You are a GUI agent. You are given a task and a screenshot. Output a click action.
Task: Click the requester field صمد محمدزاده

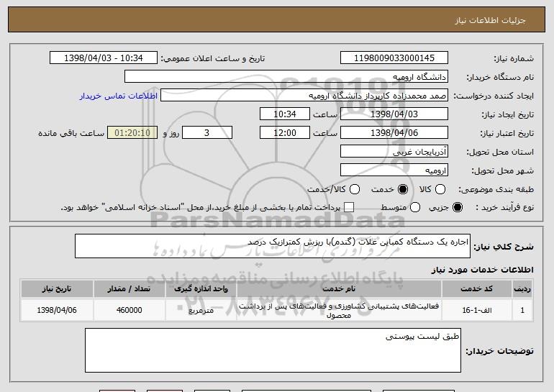point(304,96)
